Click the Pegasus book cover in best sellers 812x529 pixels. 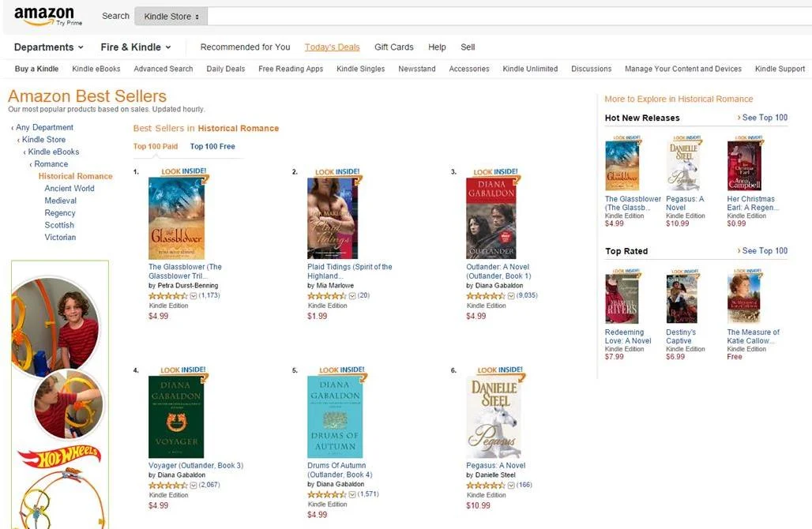pos(494,417)
